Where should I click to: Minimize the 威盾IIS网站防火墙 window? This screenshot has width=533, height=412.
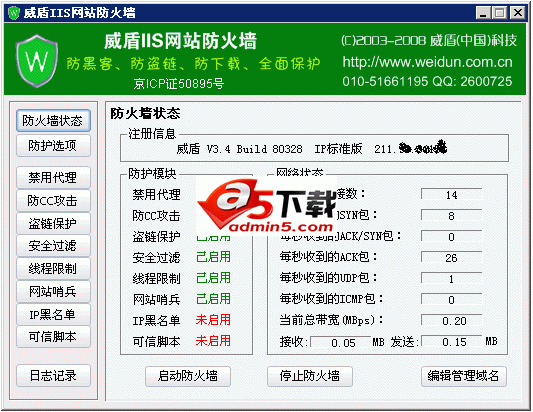(483, 13)
